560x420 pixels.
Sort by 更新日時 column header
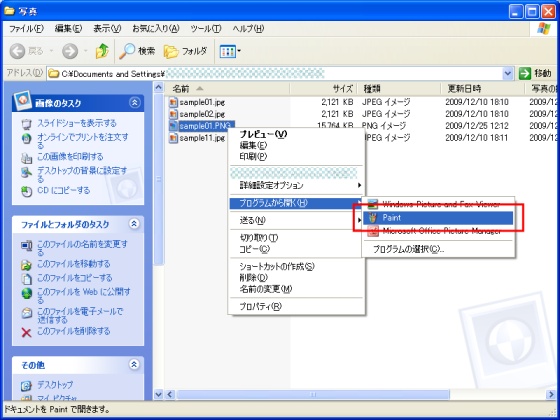point(482,89)
